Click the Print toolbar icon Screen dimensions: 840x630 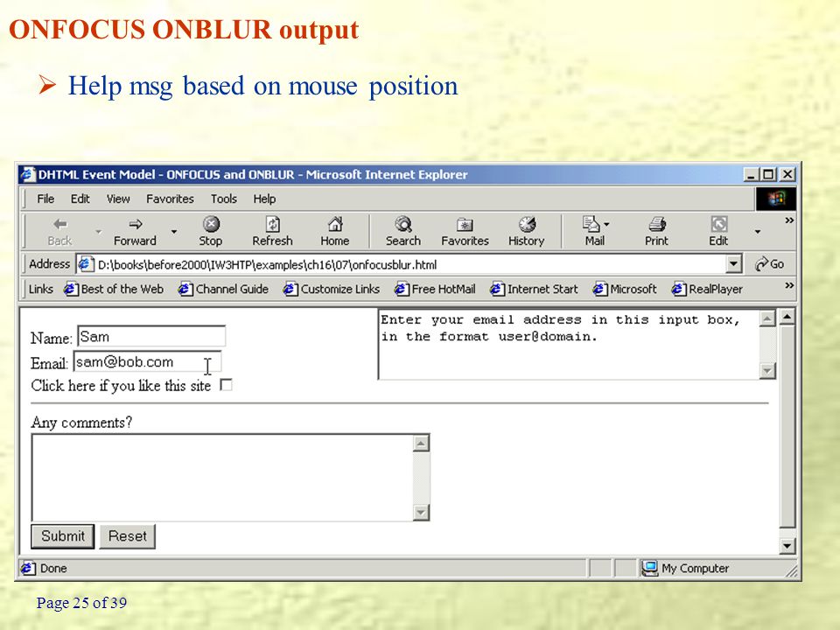tap(657, 224)
